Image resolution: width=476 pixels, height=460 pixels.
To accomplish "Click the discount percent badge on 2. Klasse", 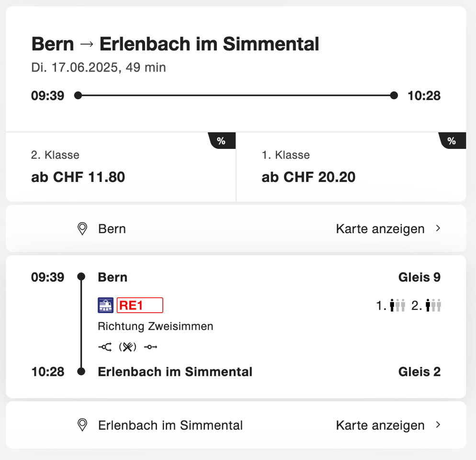I will click(222, 140).
